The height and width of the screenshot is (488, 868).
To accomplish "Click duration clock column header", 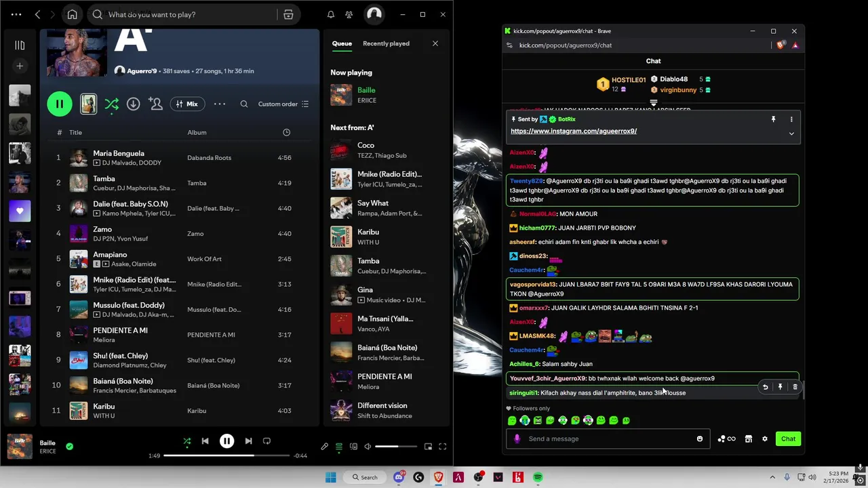I will [x=286, y=132].
